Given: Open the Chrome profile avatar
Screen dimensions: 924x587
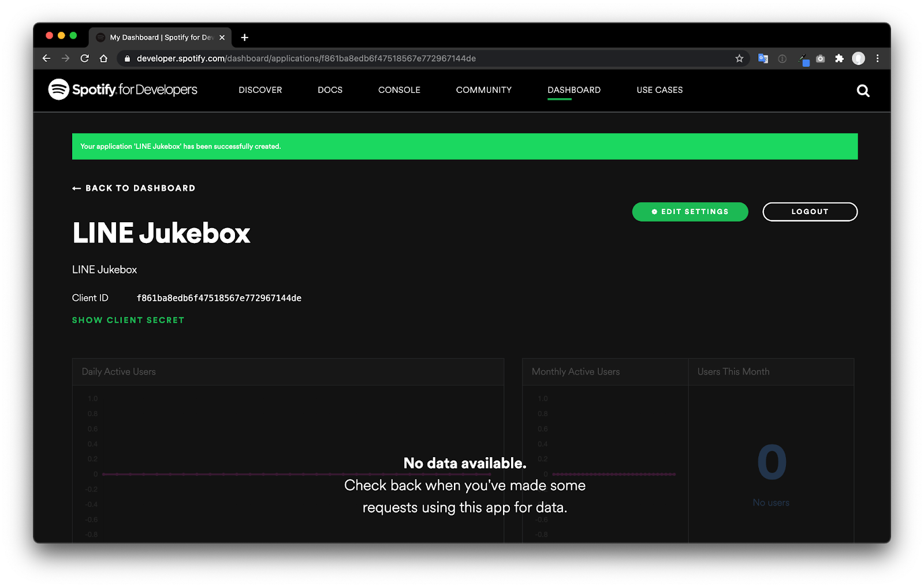Looking at the screenshot, I should [859, 58].
